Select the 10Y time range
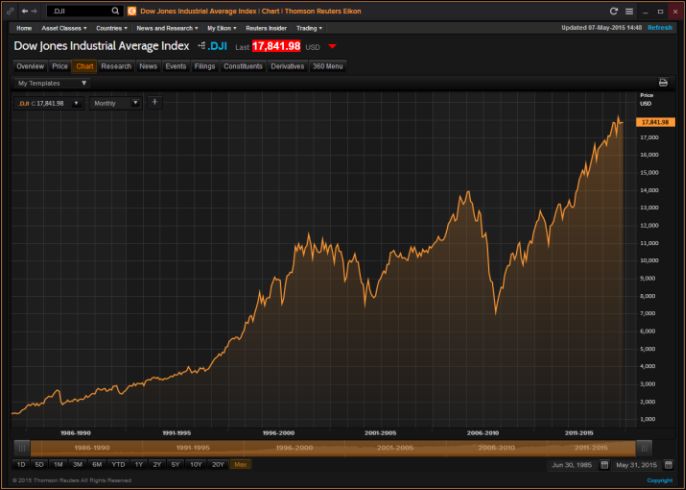This screenshot has width=686, height=490. point(196,465)
